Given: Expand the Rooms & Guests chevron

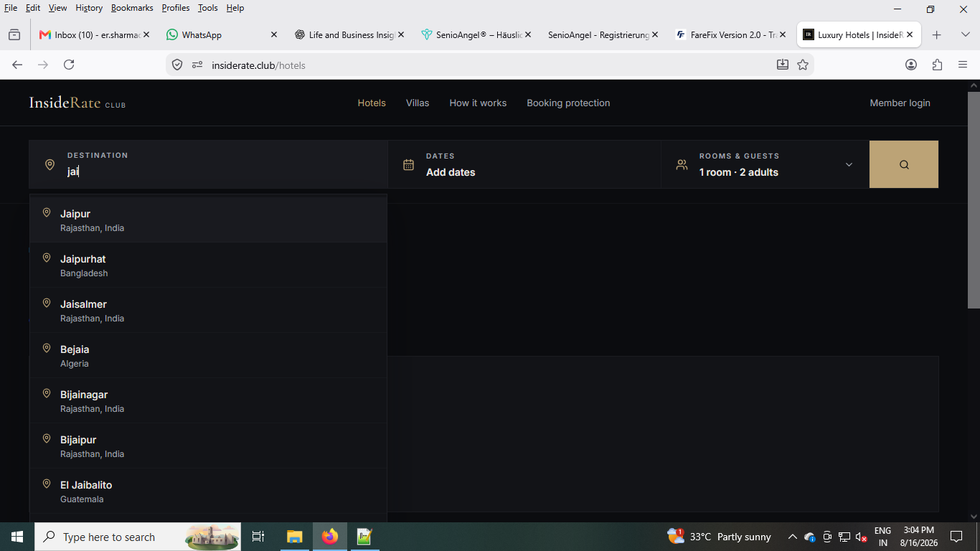Looking at the screenshot, I should pos(849,164).
